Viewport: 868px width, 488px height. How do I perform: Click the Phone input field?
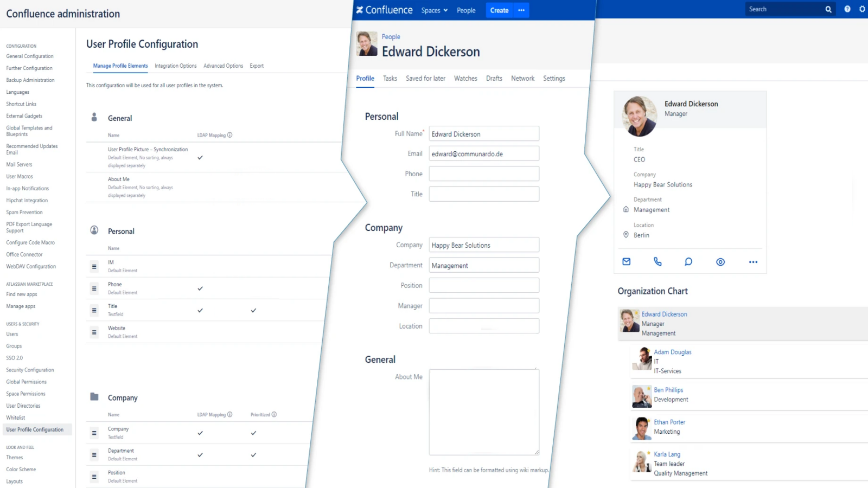tap(484, 174)
